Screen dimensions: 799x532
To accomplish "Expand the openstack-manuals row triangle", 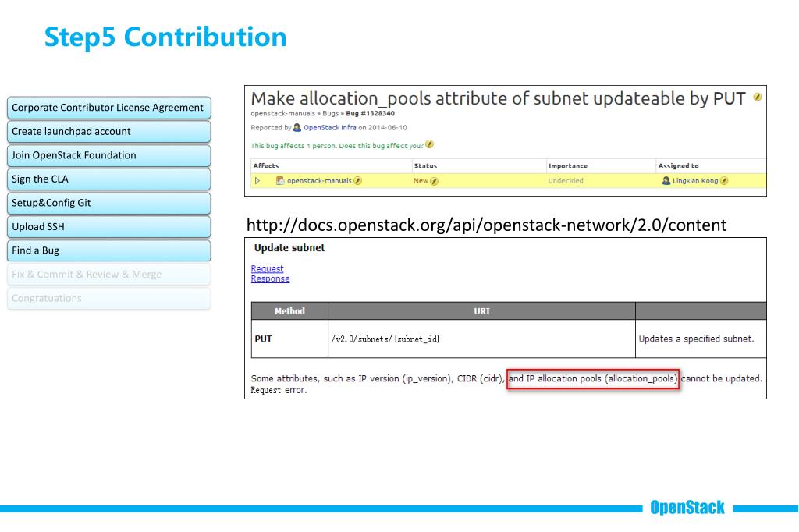I will 257,180.
